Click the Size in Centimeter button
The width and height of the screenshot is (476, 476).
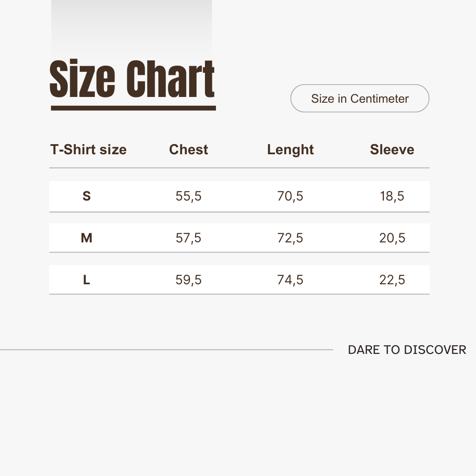(x=360, y=98)
